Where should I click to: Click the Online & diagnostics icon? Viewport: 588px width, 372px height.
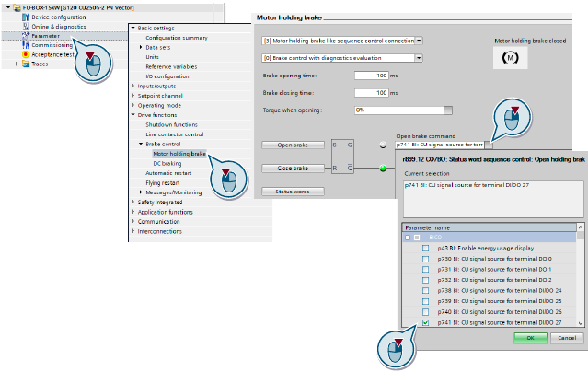point(26,27)
